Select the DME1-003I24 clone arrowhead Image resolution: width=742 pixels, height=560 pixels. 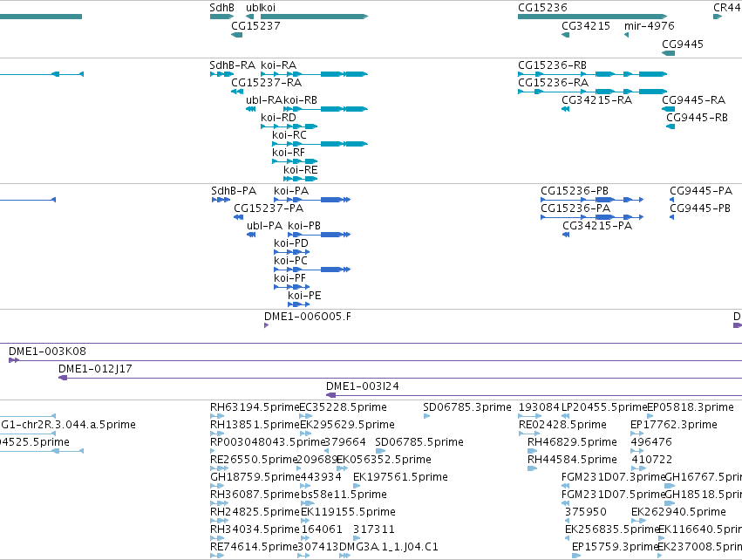tap(331, 395)
